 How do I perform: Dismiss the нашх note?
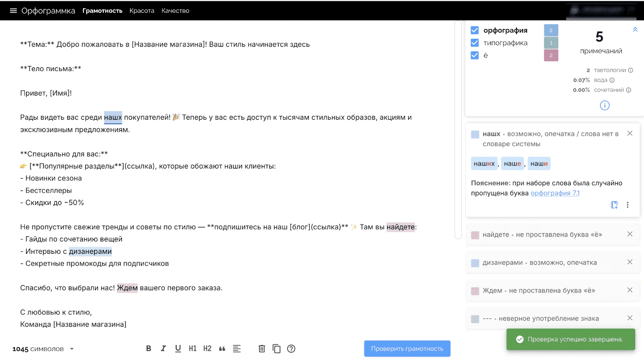pos(630,133)
